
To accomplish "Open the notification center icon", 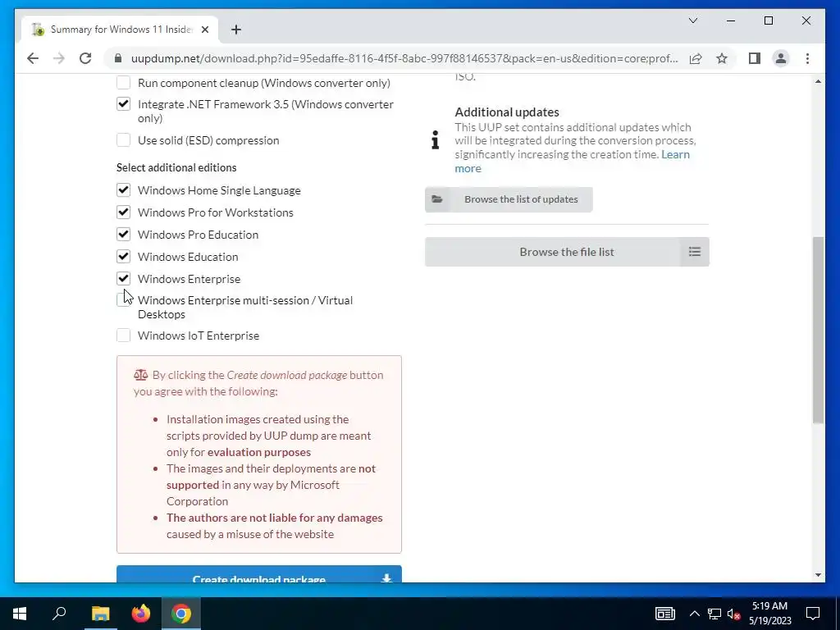I will (x=813, y=614).
